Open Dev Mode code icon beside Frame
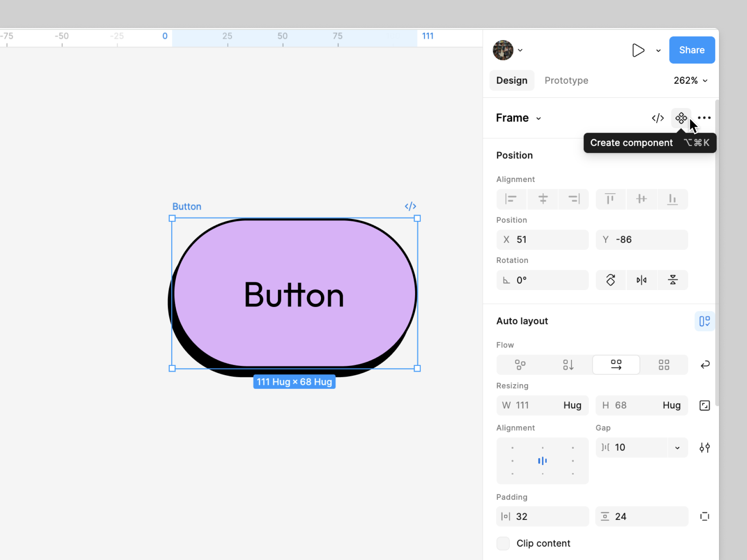 (658, 118)
